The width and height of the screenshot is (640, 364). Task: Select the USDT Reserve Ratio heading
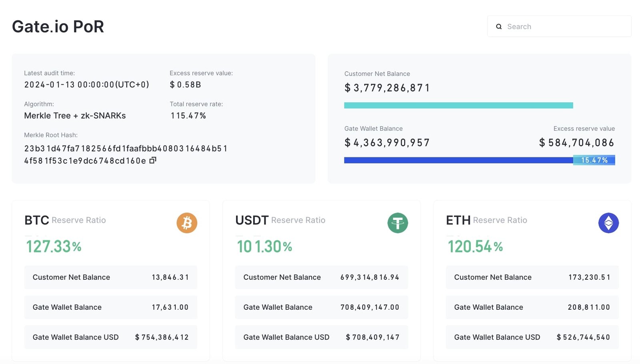tap(280, 220)
